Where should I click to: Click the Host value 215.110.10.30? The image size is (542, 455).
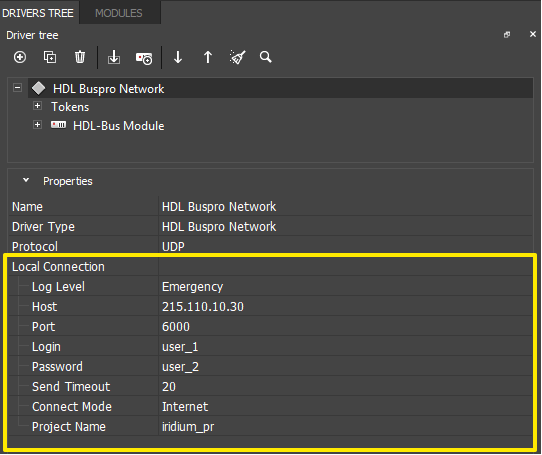click(x=203, y=307)
